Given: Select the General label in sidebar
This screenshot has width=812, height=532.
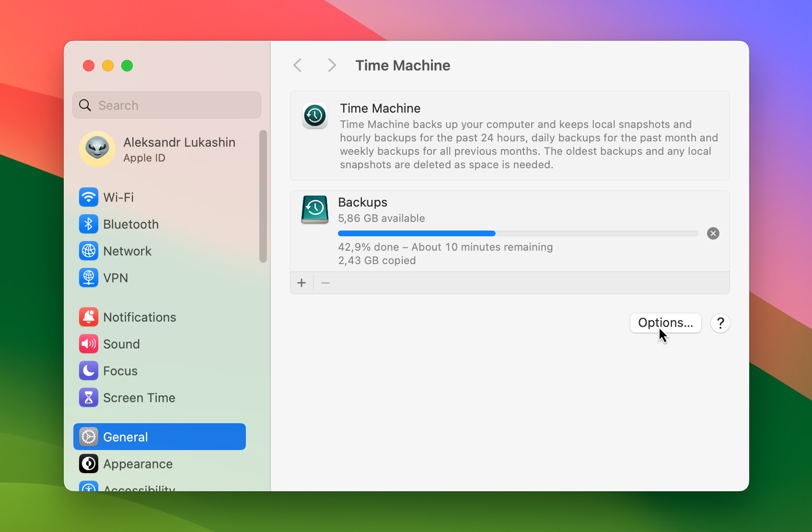Looking at the screenshot, I should click(x=126, y=437).
